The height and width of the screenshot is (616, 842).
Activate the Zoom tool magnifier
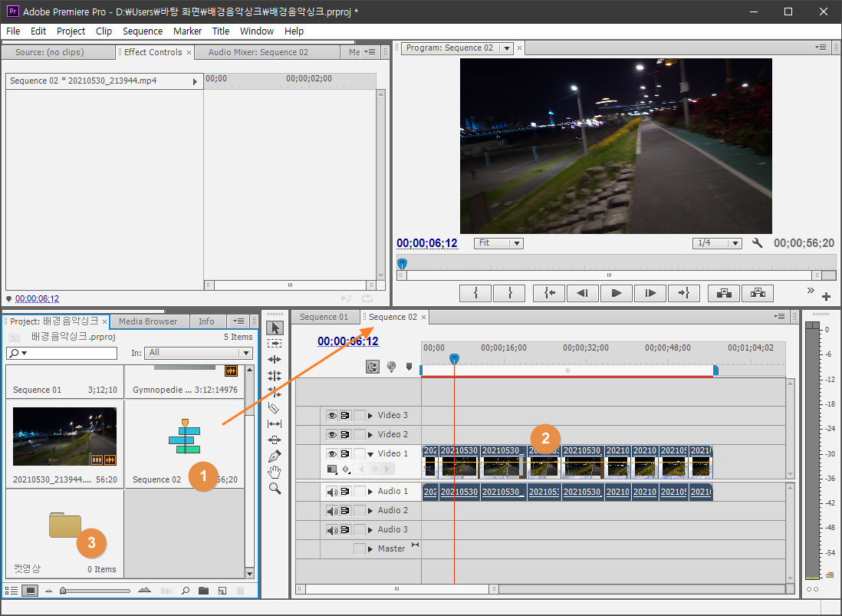click(274, 488)
